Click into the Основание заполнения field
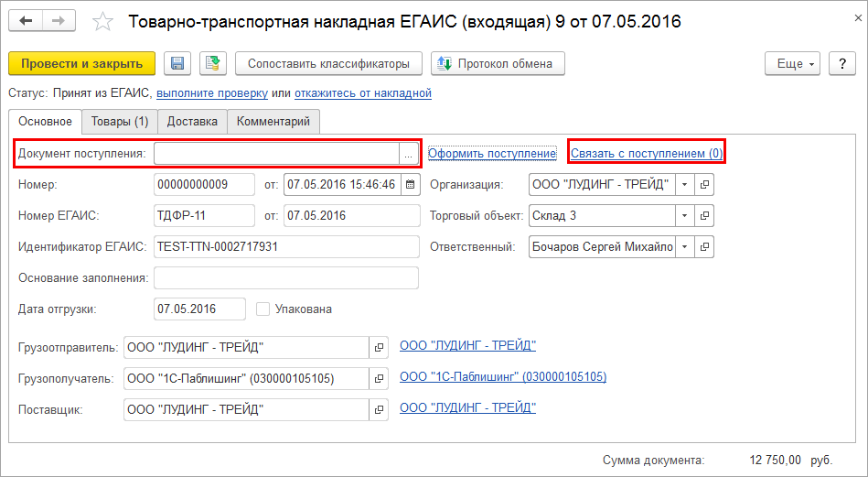 pyautogui.click(x=285, y=278)
